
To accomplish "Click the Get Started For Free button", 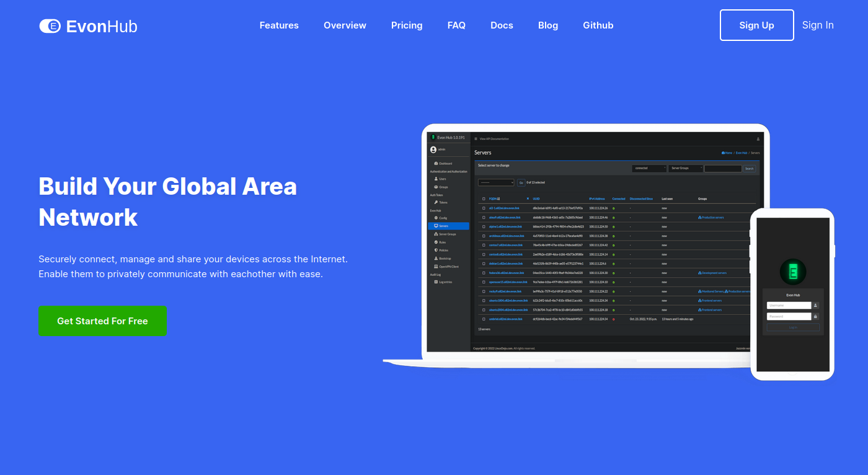I will click(x=102, y=321).
